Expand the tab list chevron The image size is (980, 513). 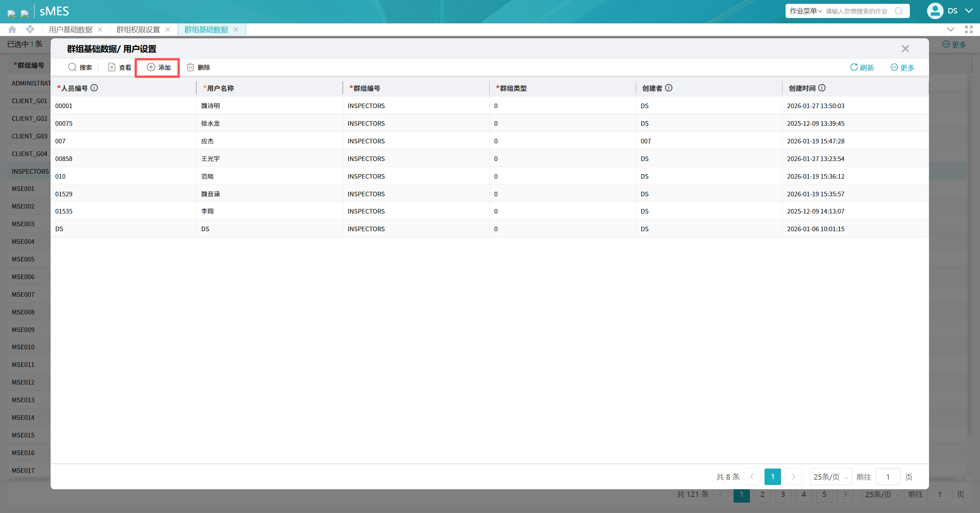950,30
